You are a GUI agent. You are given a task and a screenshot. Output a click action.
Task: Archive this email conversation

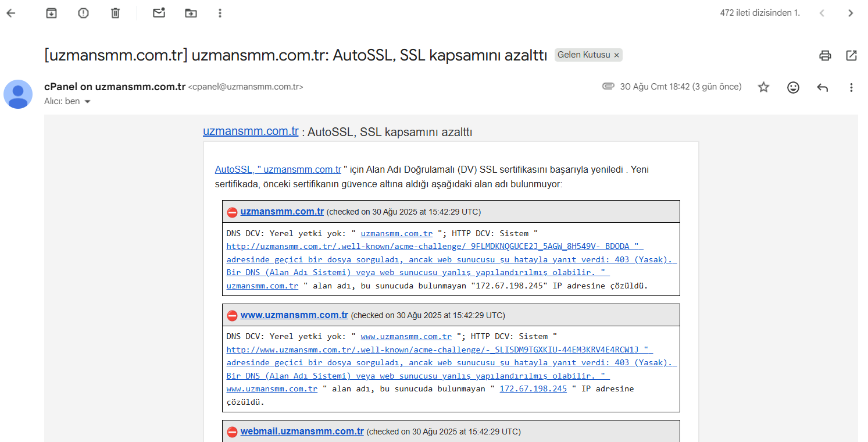tap(52, 13)
